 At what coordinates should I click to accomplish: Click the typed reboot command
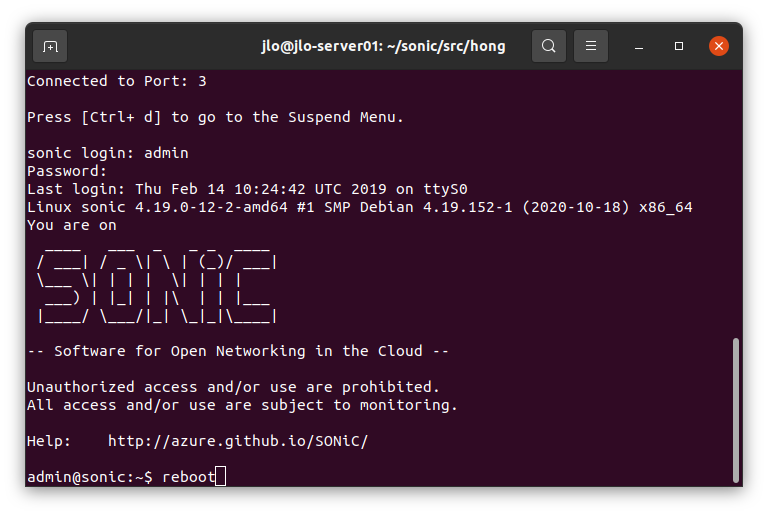(188, 477)
